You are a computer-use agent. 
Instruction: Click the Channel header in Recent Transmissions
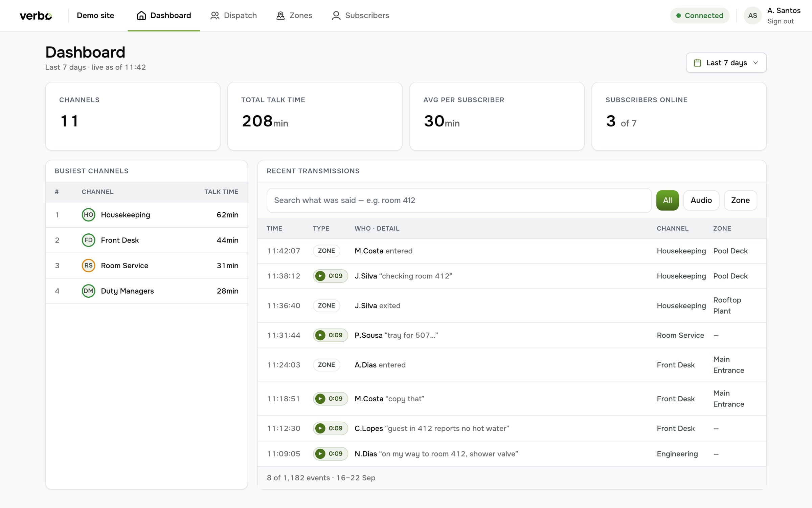(673, 229)
